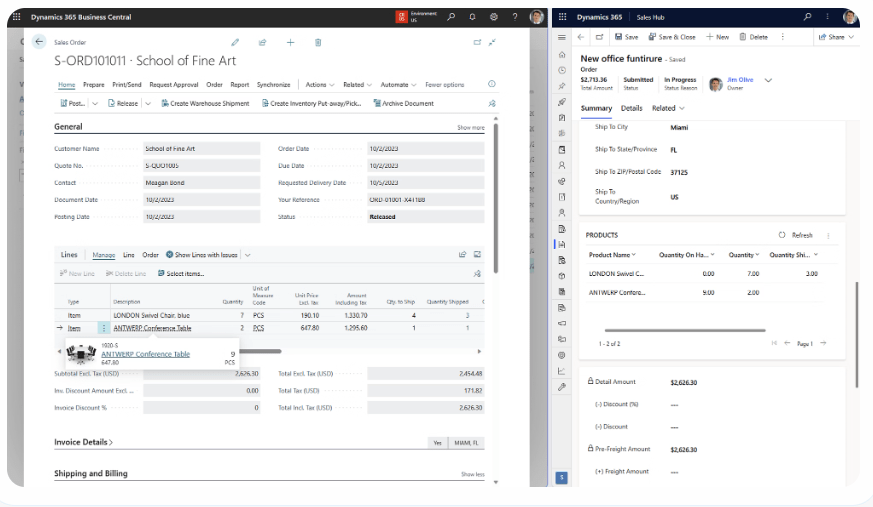Screen dimensions: 873x507
Task: Click search magnifier in Business Central header
Action: coord(451,17)
